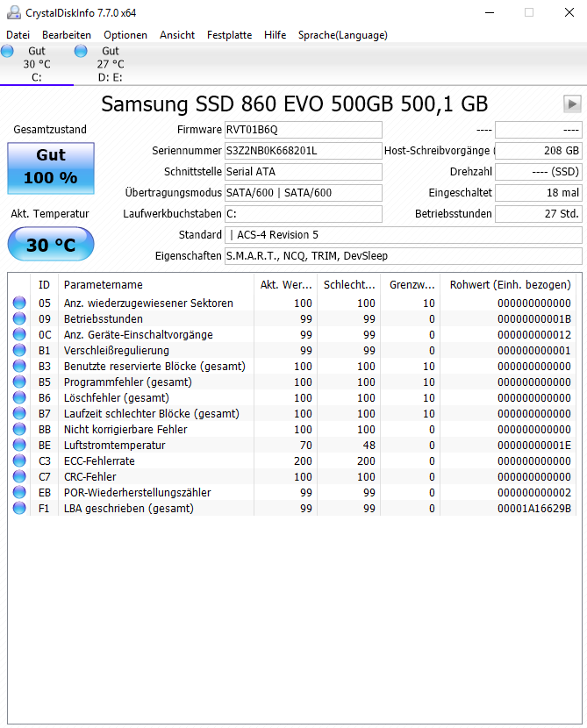This screenshot has height=728, width=587.
Task: Click worst value 48 in Luftstromtemperatur row
Action: [x=369, y=446]
